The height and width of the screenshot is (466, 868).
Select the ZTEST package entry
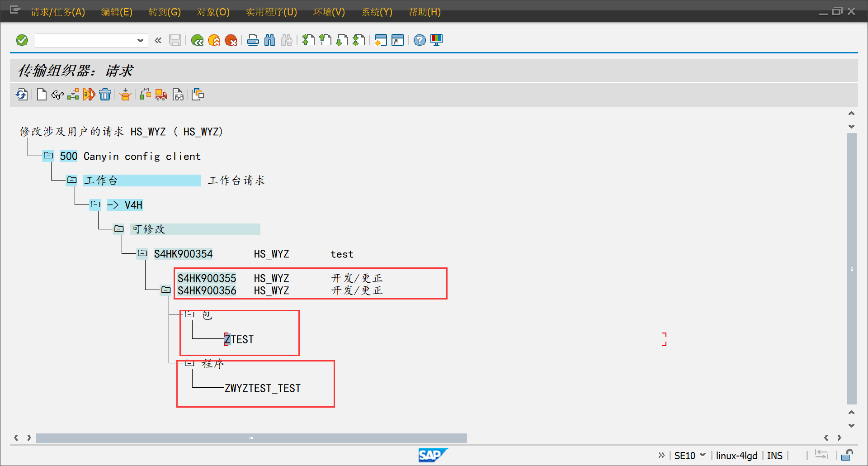[239, 339]
